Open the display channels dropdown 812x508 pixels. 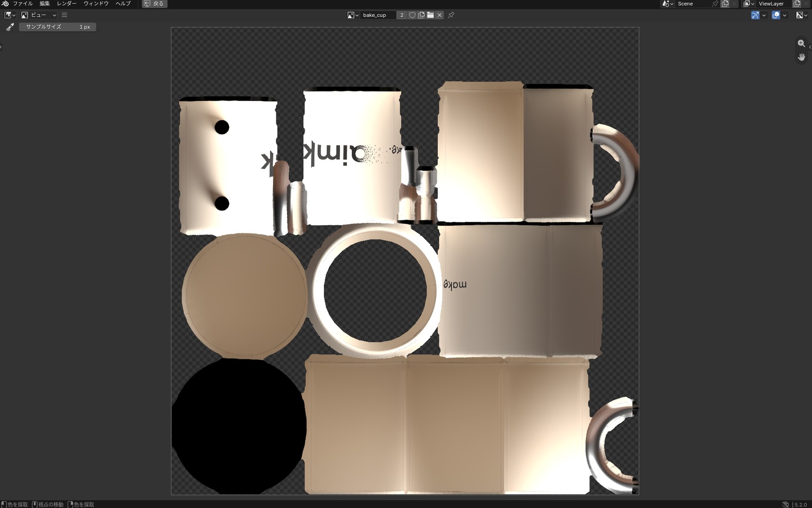pos(802,15)
